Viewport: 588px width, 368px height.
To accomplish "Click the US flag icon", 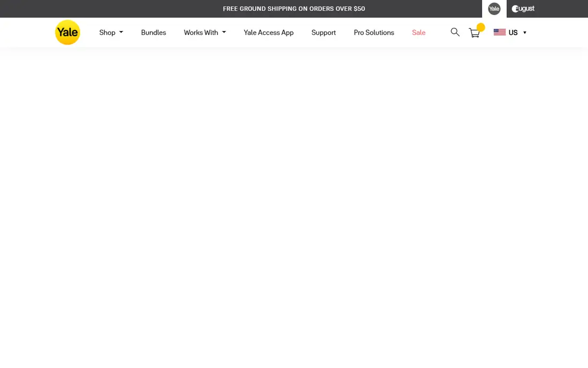I will click(499, 32).
